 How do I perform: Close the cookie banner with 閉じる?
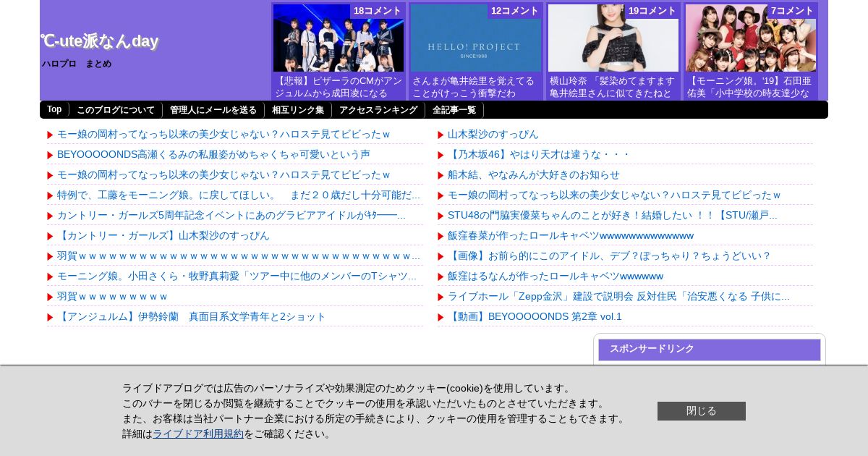pos(702,411)
